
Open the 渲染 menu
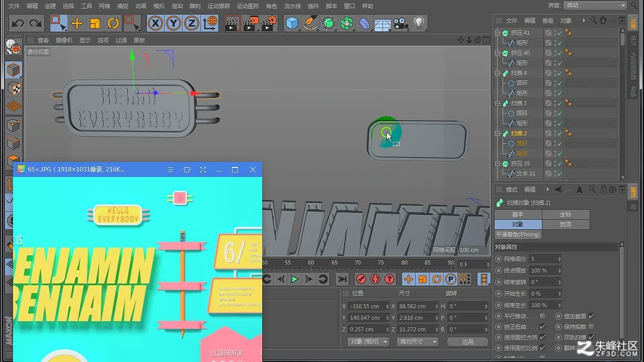point(177,6)
